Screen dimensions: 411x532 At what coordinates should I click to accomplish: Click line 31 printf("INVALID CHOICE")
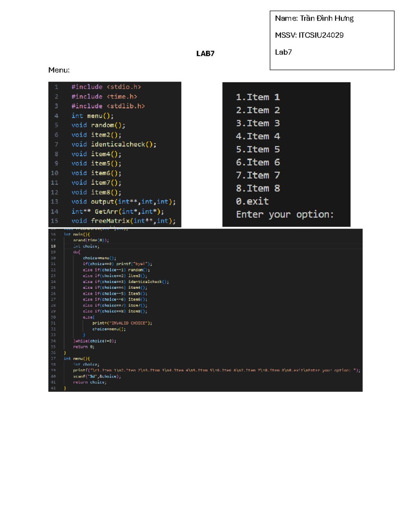tap(122, 323)
